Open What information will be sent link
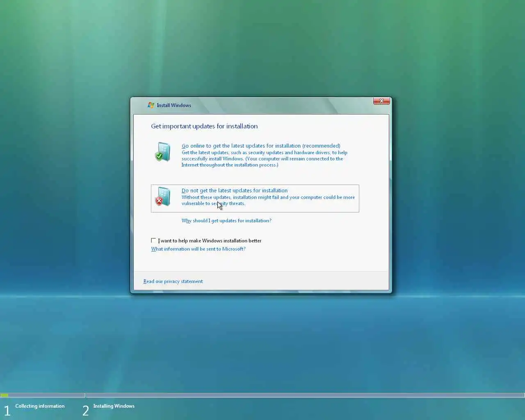 tap(198, 249)
